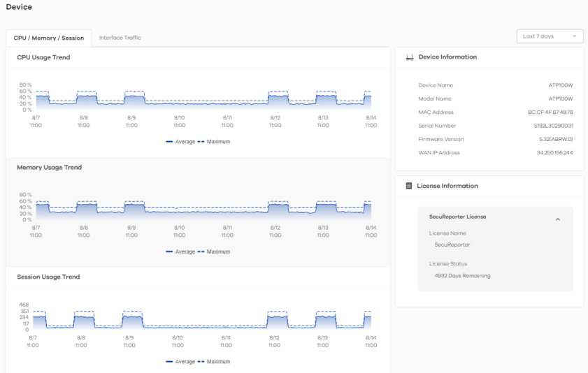Image resolution: width=588 pixels, height=373 pixels.
Task: Hide Average series in Memory Usage legend
Action: point(180,251)
